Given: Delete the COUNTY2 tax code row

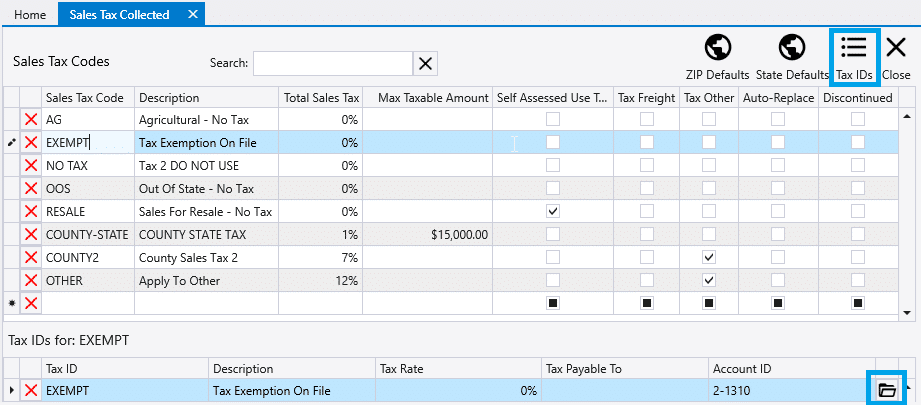Looking at the screenshot, I should click(x=31, y=258).
